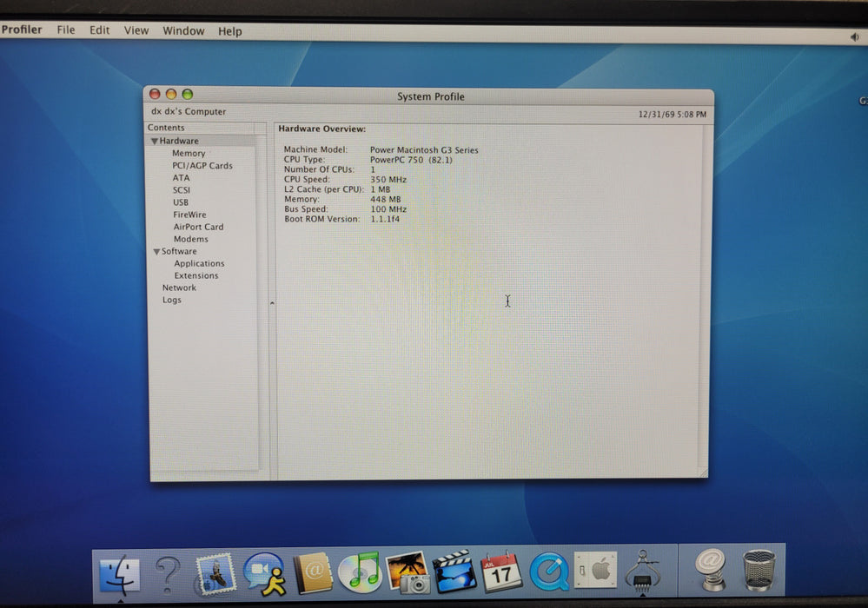Click the "dx dx's Computer" label

[189, 111]
